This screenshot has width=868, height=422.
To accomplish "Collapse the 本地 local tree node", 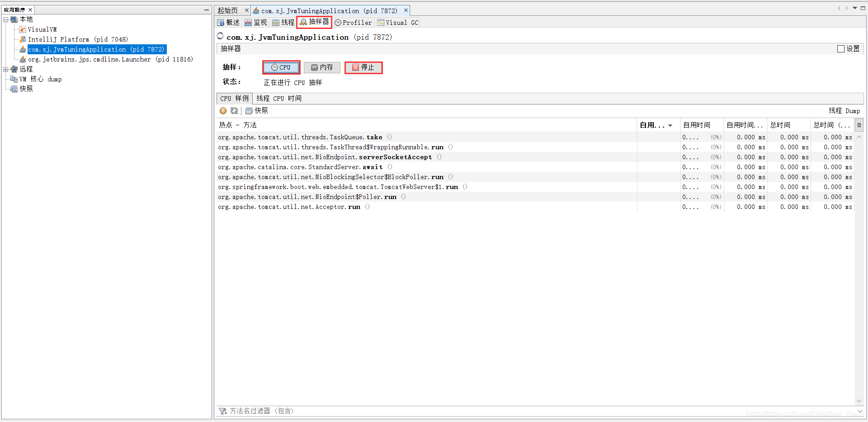I will pyautogui.click(x=6, y=19).
